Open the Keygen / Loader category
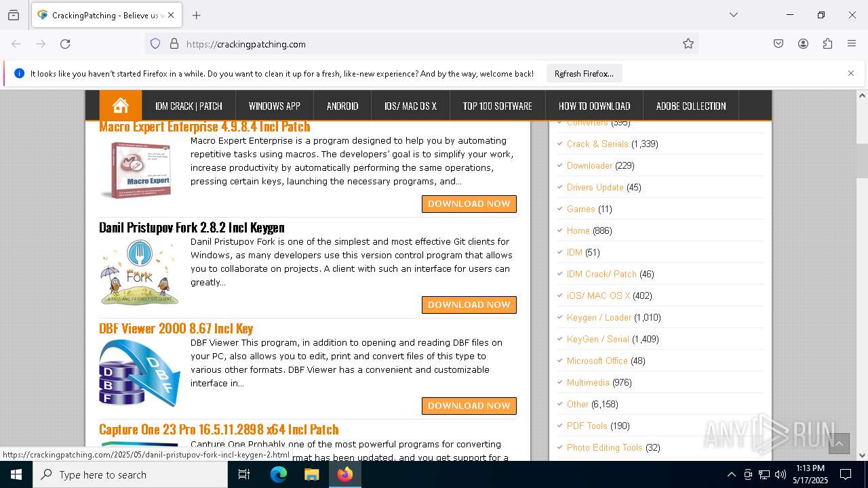Viewport: 868px width, 488px height. pyautogui.click(x=599, y=317)
